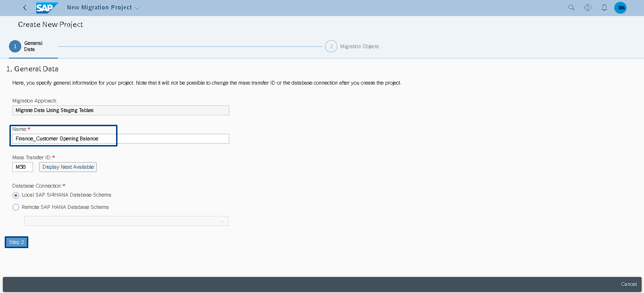
Task: Click the SAP logo
Action: point(47,8)
